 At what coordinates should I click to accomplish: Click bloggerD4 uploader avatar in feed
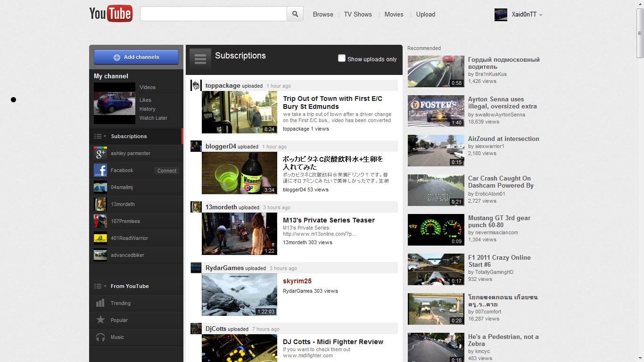(196, 146)
